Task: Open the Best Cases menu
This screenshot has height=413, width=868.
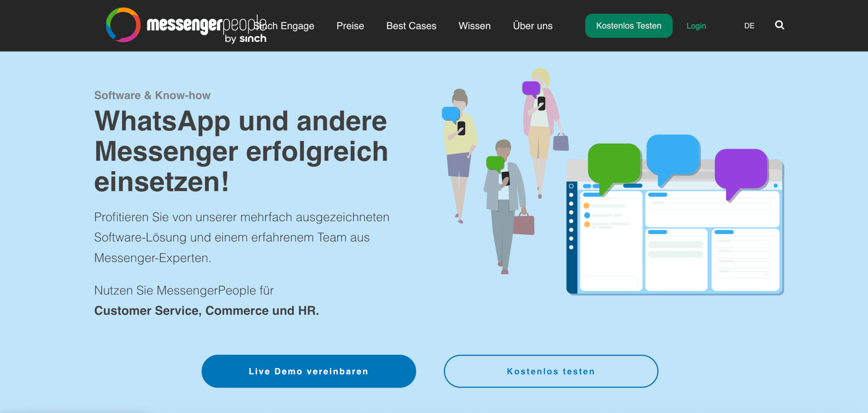Action: tap(411, 26)
